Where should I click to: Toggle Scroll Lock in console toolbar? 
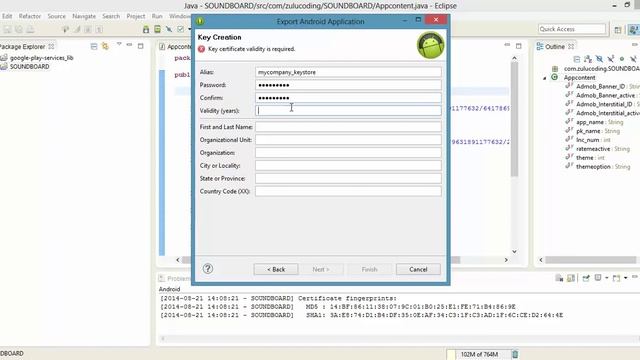tap(571, 278)
